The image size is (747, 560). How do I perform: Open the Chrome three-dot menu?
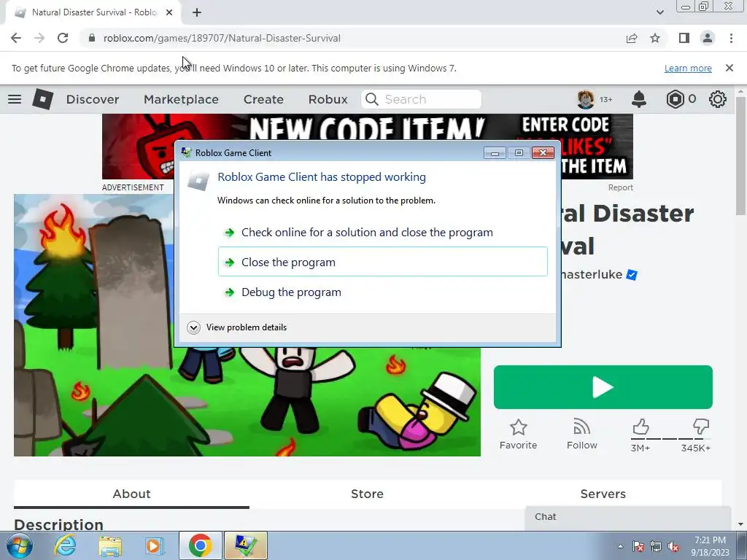[x=731, y=38]
